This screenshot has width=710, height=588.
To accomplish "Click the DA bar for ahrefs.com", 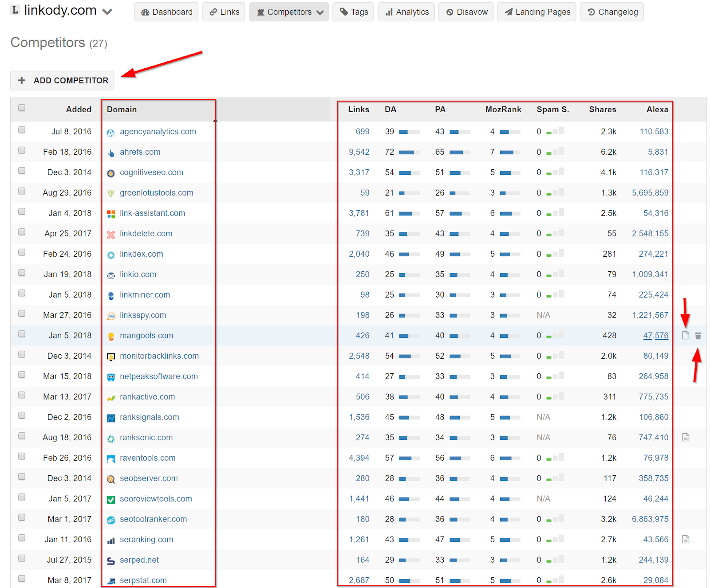I will coord(409,152).
